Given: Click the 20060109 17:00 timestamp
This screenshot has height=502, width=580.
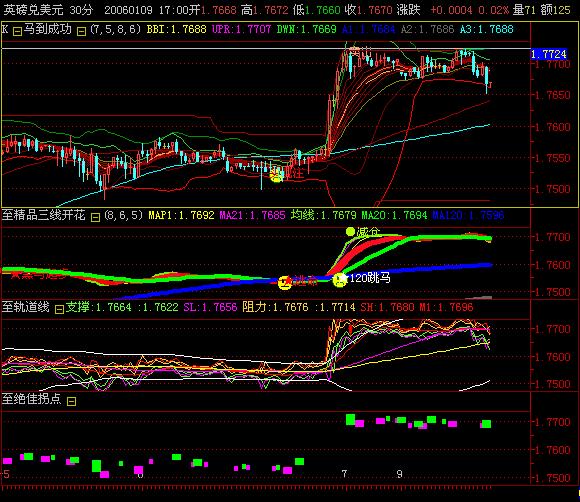Looking at the screenshot, I should pos(146,10).
